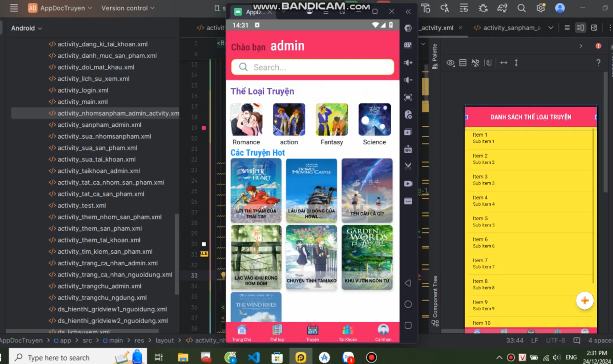Open Visual Studio Code from taskbar

point(254,358)
